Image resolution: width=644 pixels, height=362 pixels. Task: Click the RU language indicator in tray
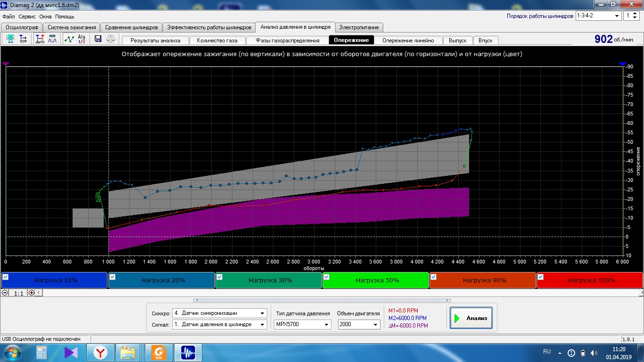(547, 352)
